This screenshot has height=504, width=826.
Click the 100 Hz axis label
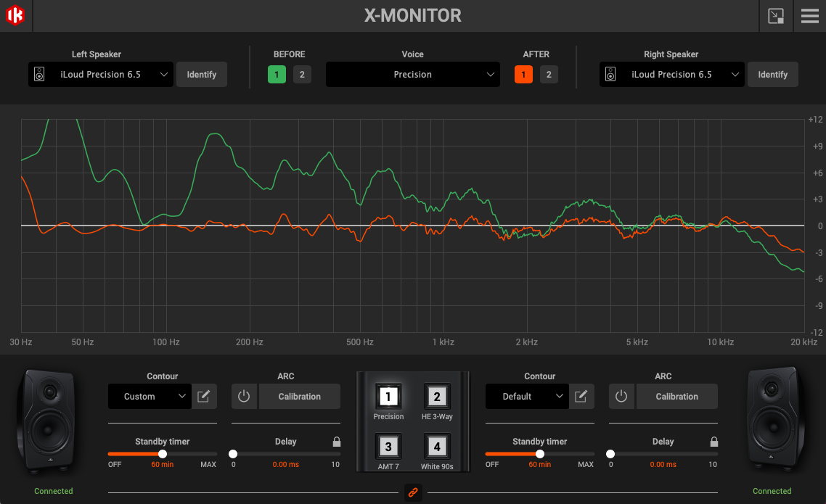[166, 342]
